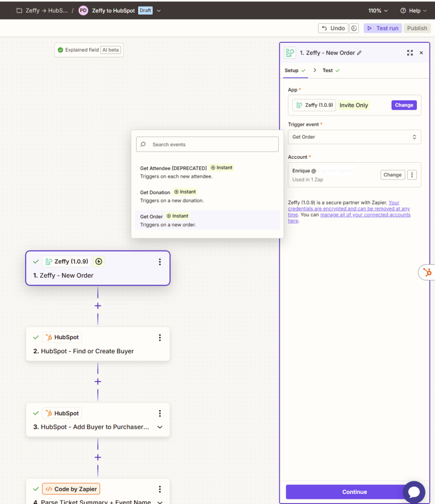Click the instant trigger icon on step 1

[x=99, y=261]
